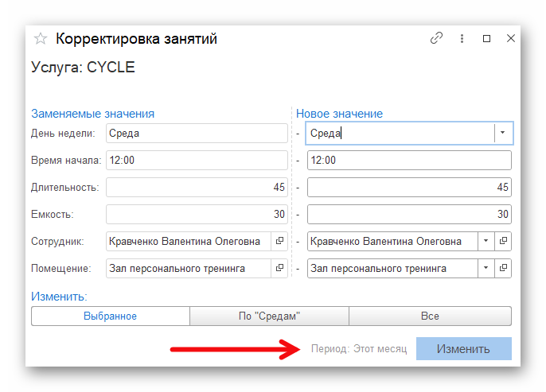Click the Заменяемые значения heading

(92, 114)
